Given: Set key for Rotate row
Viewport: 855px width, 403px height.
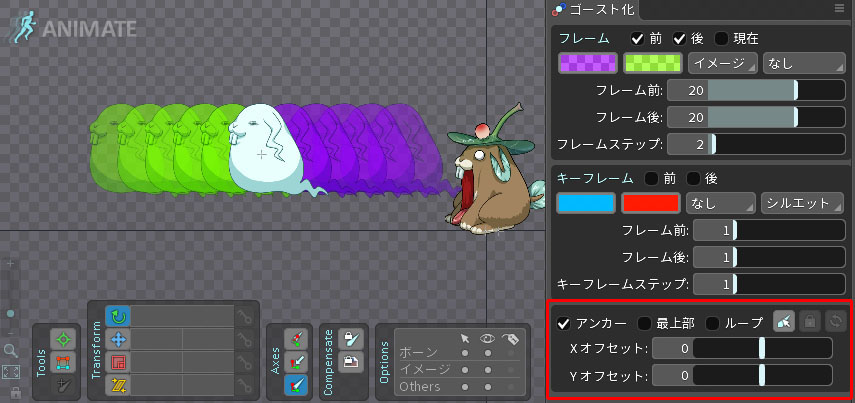Looking at the screenshot, I should (x=245, y=316).
